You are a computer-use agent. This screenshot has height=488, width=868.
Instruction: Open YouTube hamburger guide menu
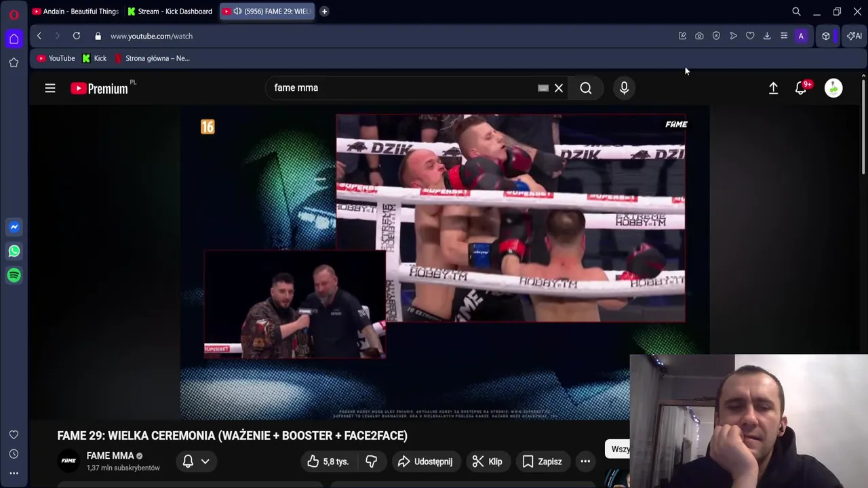(50, 88)
